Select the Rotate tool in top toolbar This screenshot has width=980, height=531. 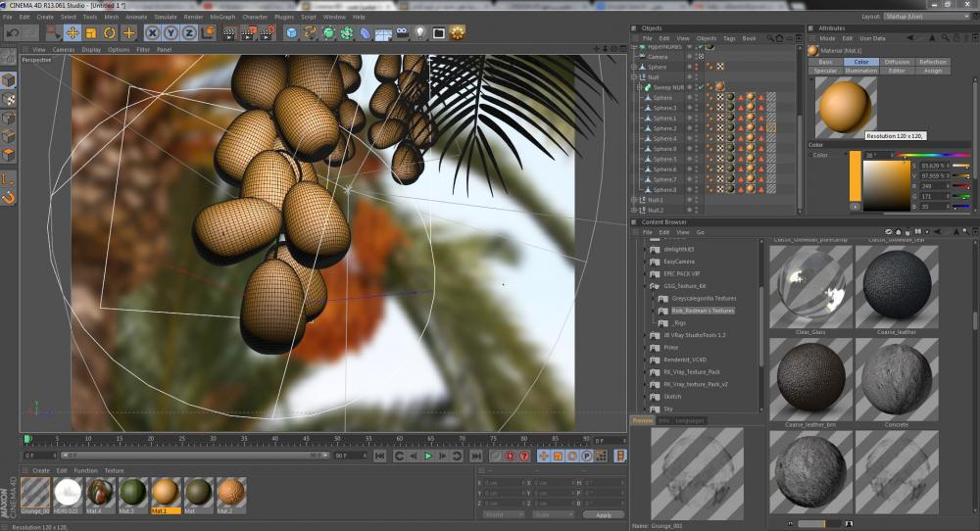(x=110, y=32)
